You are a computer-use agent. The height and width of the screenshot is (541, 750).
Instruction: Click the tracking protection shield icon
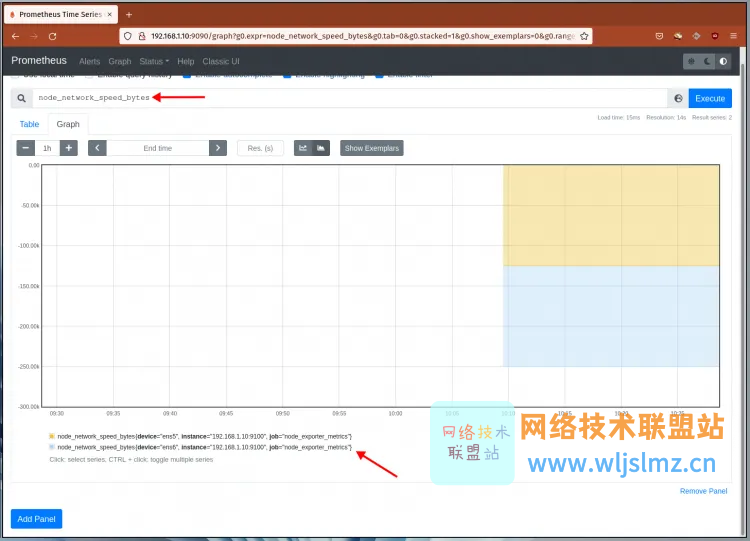128,36
